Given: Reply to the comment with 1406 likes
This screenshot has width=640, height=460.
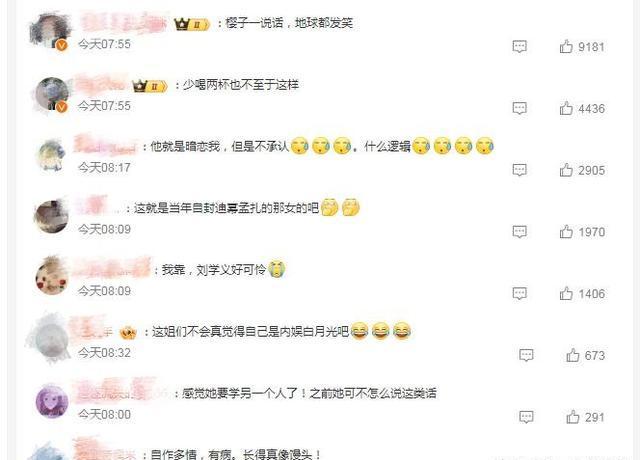Looking at the screenshot, I should pos(520,293).
